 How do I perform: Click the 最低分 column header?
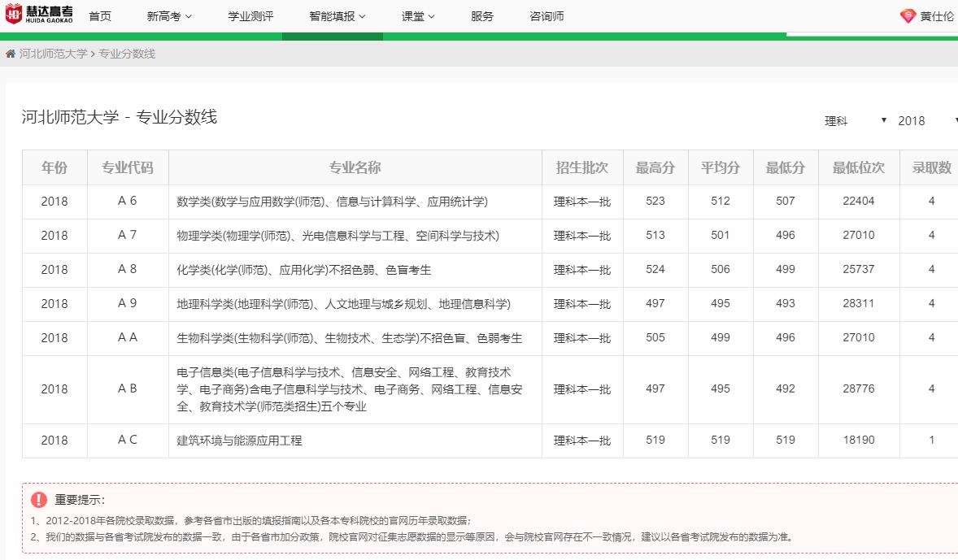tap(786, 167)
